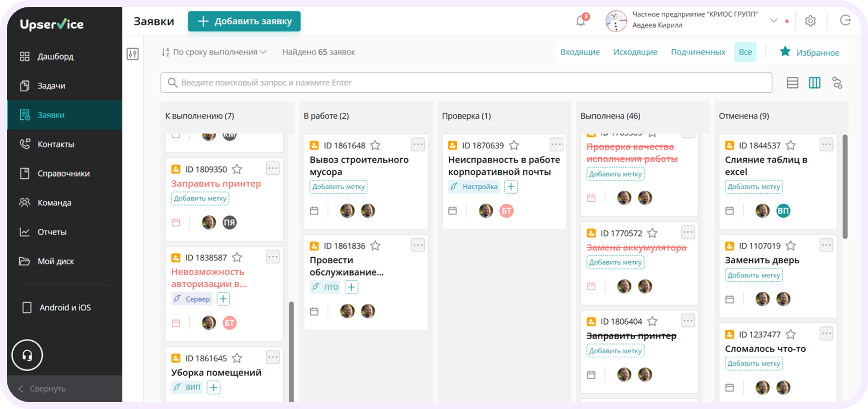Screen dimensions: 868x409
Task: Click the ВП avatar on card 1844537
Action: click(783, 211)
